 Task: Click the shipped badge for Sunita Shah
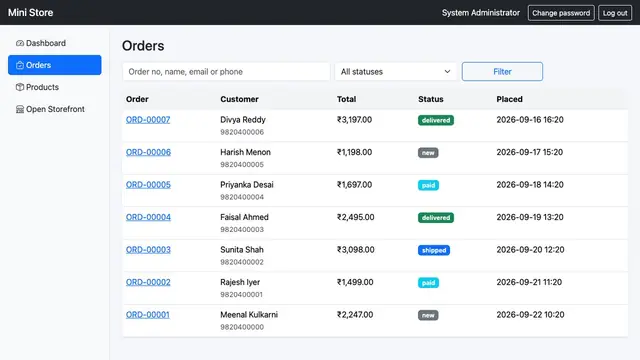click(x=434, y=250)
